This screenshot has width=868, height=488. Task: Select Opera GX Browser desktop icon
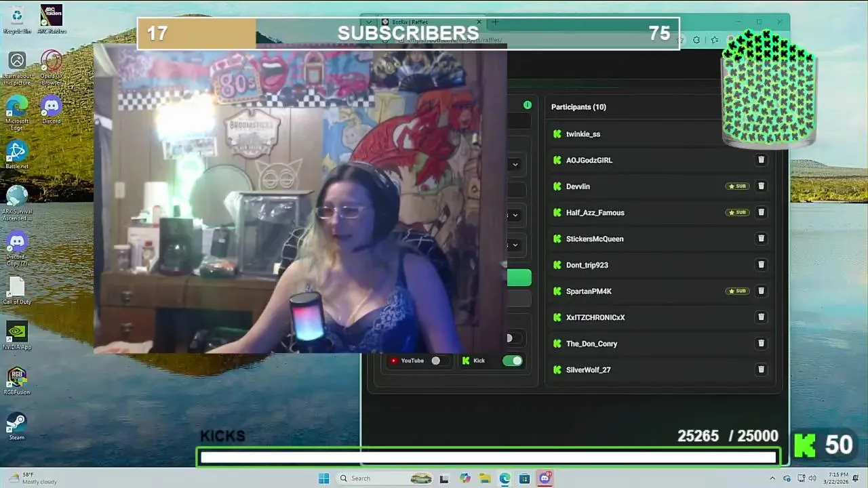52,68
